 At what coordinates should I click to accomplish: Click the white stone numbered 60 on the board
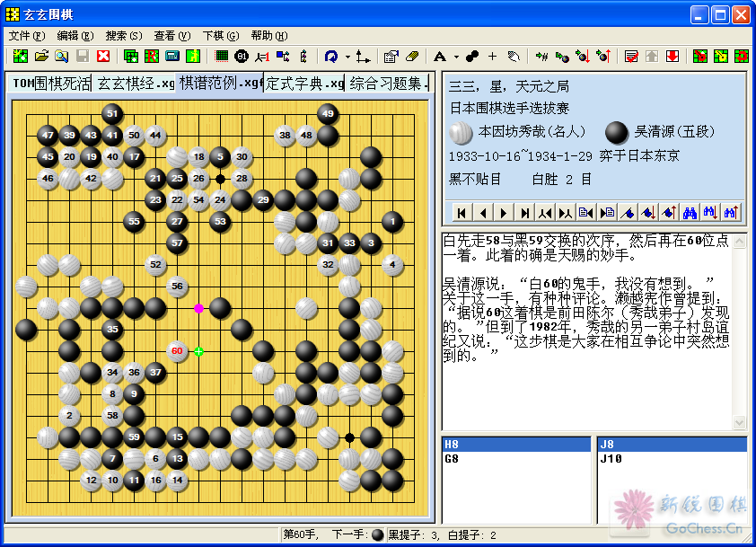pos(177,350)
